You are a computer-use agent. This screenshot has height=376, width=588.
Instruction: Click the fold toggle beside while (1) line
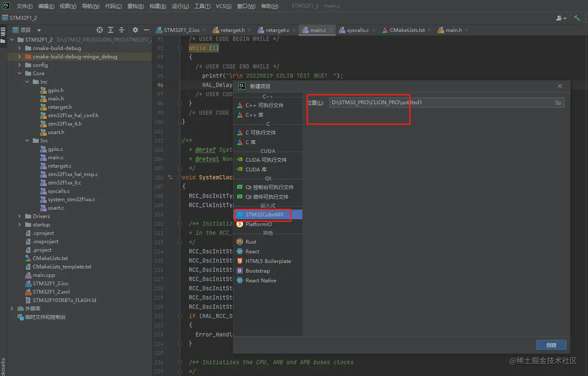[180, 48]
